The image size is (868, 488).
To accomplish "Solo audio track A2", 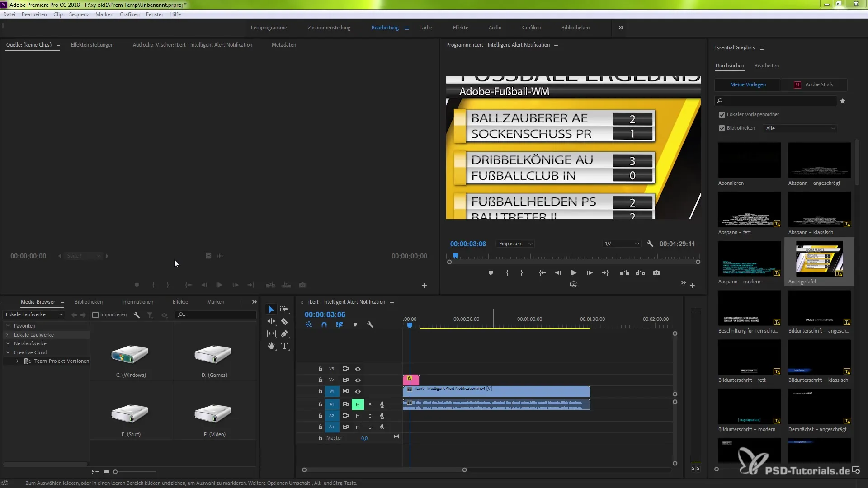I will (x=370, y=416).
